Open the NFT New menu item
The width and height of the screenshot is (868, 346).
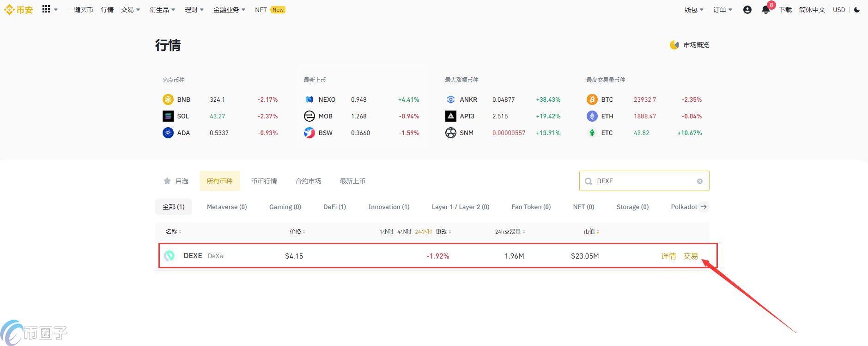(270, 10)
